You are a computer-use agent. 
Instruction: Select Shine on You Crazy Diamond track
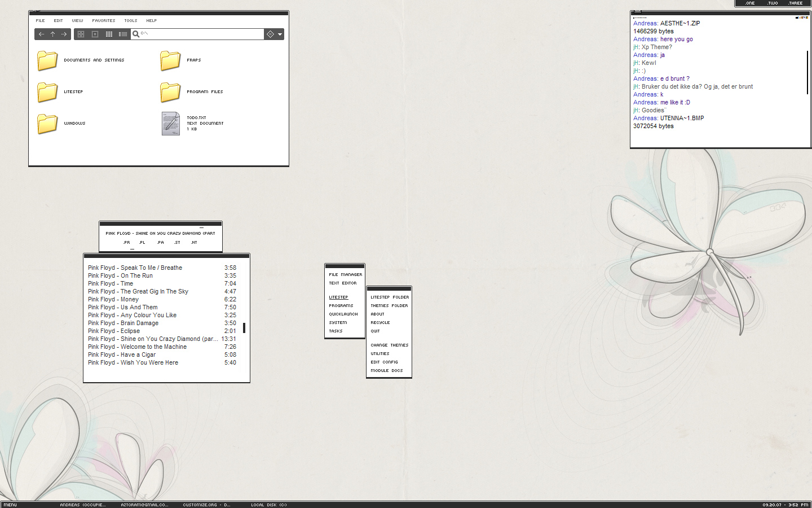point(162,339)
